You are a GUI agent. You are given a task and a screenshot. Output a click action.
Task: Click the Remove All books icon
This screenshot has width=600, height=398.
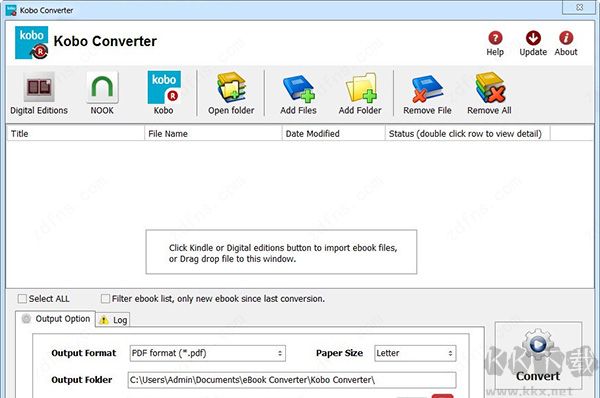coord(490,88)
